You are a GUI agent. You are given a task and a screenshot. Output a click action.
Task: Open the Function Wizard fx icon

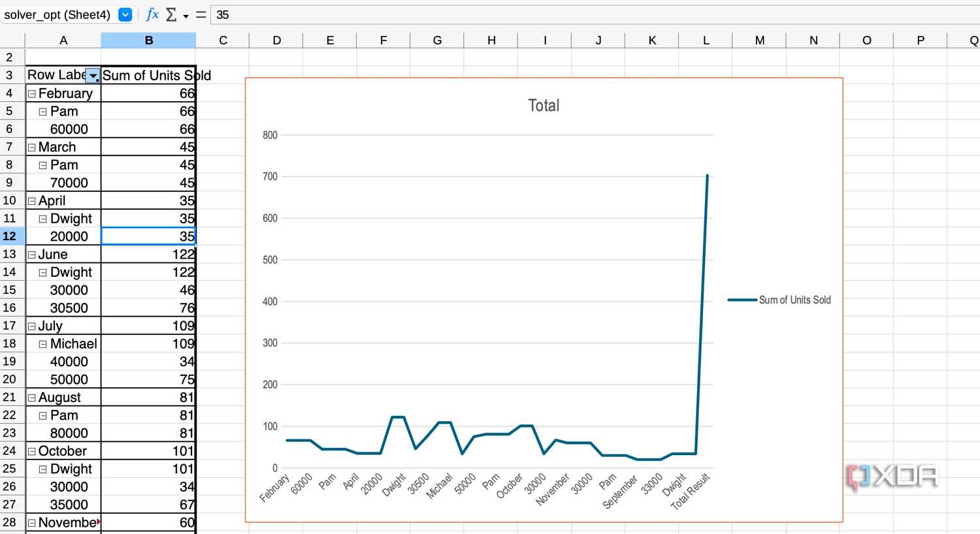pyautogui.click(x=152, y=14)
